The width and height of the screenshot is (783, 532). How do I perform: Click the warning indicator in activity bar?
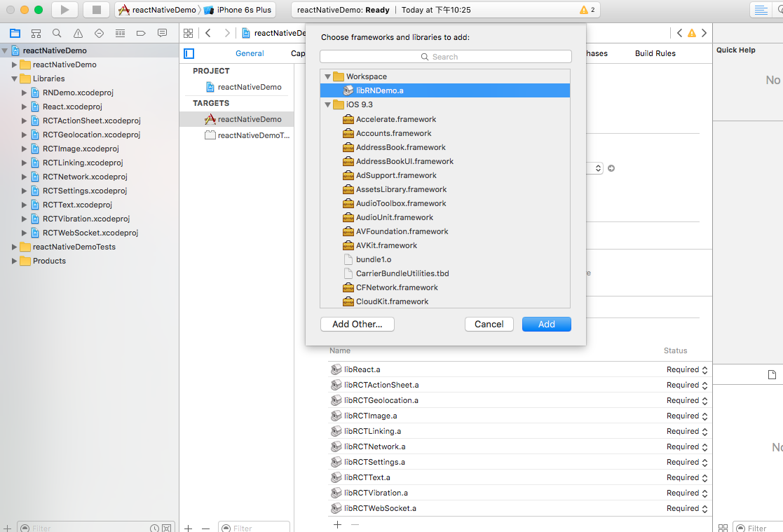pos(587,10)
